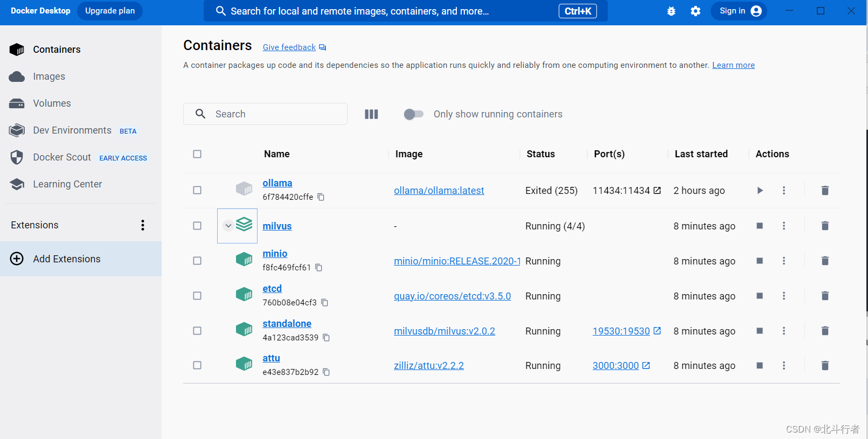Viewport: 868px width, 439px height.
Task: Open the Give feedback link
Action: [x=294, y=47]
